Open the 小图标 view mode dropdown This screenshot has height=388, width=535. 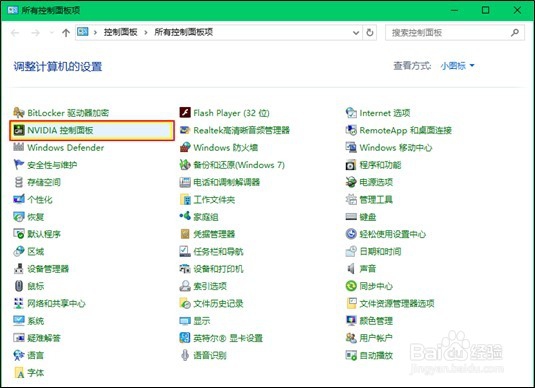pos(457,66)
